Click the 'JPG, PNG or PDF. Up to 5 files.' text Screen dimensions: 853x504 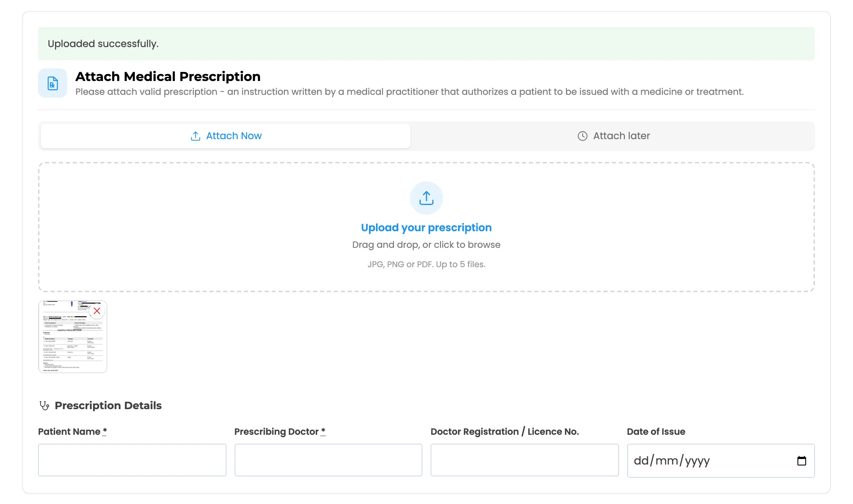426,264
